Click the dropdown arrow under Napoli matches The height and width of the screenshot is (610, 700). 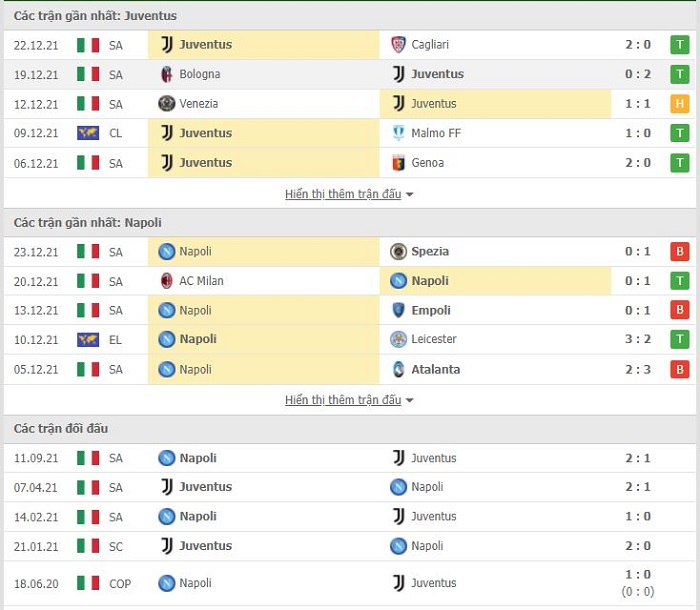pyautogui.click(x=409, y=401)
